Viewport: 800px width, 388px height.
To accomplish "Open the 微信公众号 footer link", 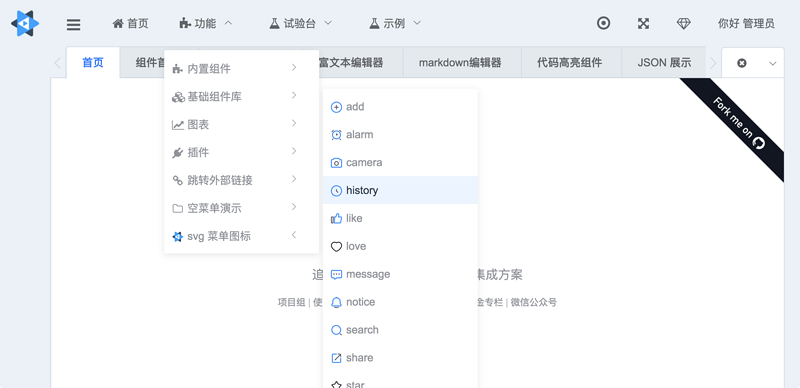I will 534,302.
